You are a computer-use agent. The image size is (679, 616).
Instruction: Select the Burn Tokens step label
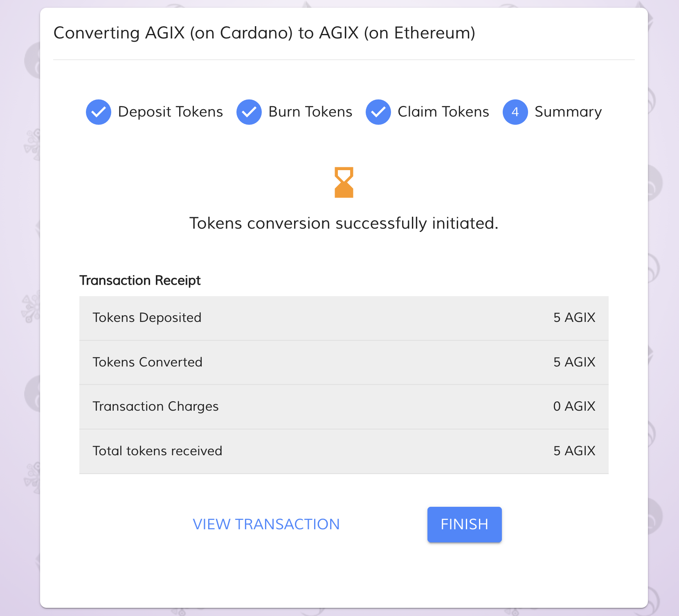coord(310,112)
